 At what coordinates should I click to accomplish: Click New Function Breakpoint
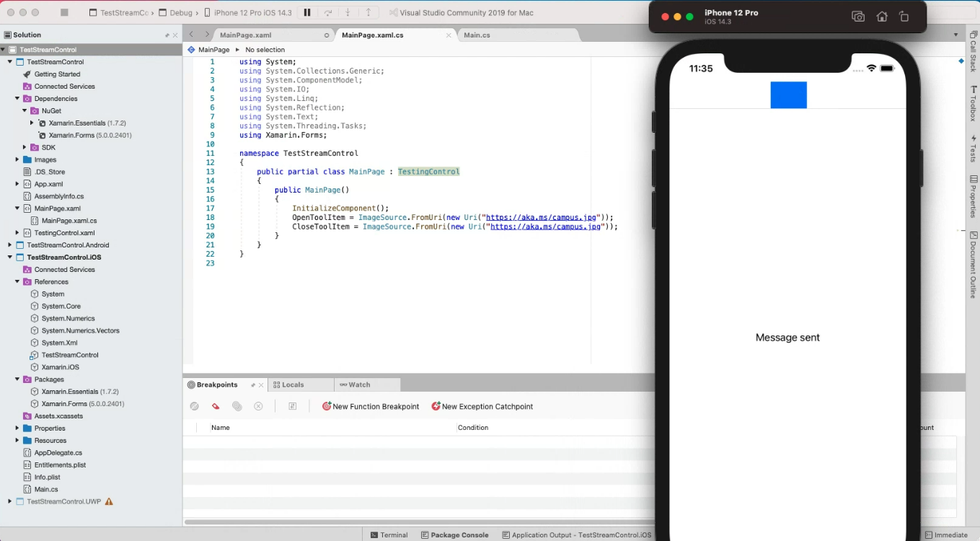(x=370, y=406)
